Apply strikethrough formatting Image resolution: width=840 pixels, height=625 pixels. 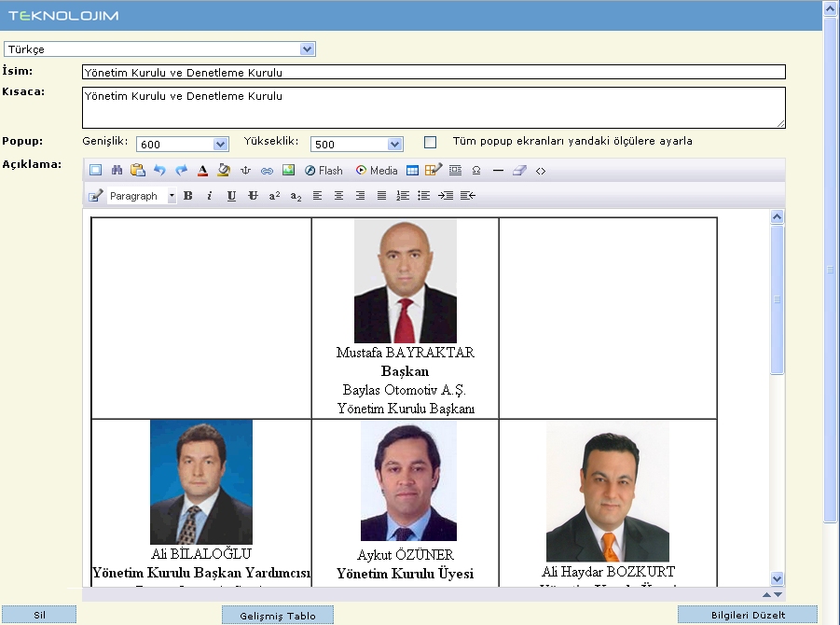(x=253, y=196)
